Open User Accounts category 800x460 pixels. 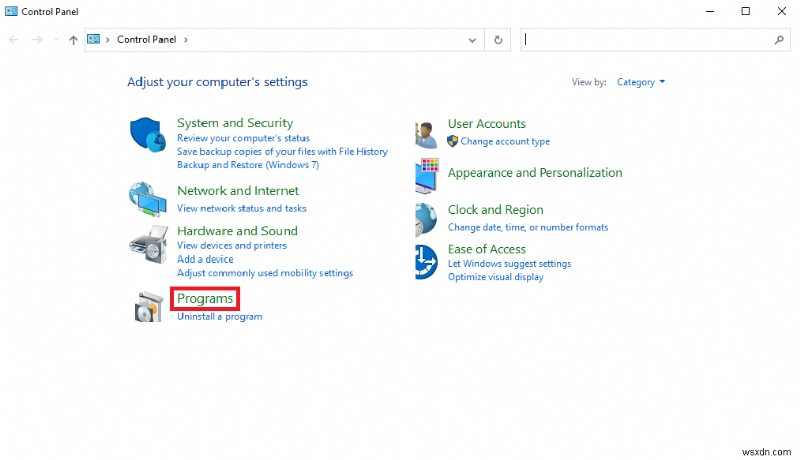coord(487,124)
